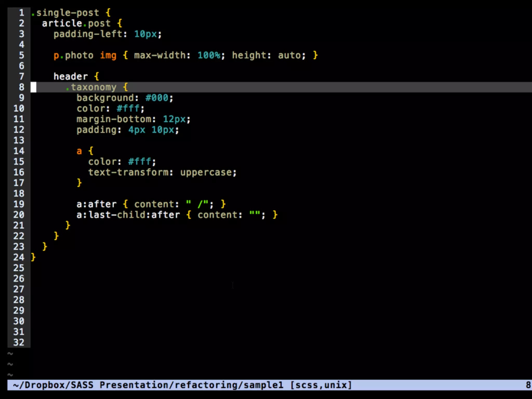Screen dimensions: 532x399
Task: Click the article.post selector text
Action: click(76, 23)
